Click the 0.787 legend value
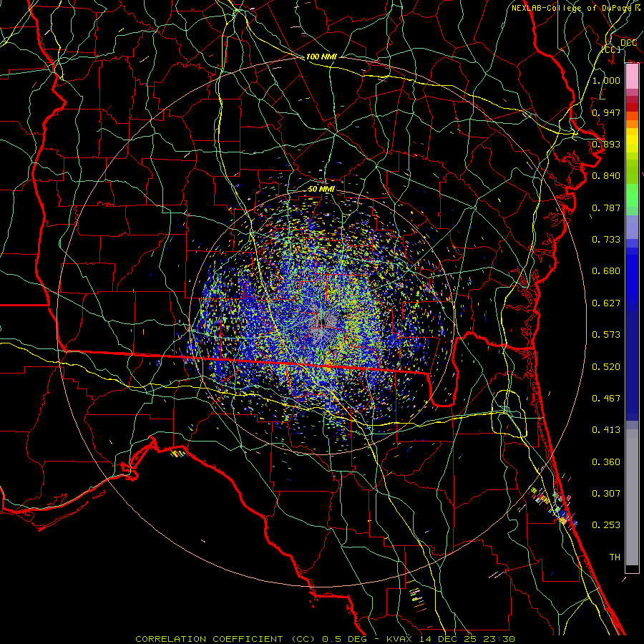 (x=606, y=208)
